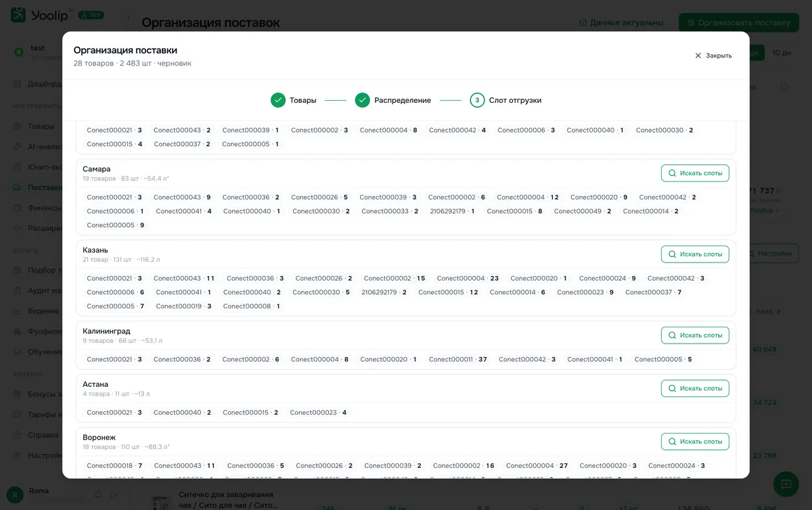Select the 10 дн period tab in background
This screenshot has width=812, height=510.
click(x=782, y=53)
